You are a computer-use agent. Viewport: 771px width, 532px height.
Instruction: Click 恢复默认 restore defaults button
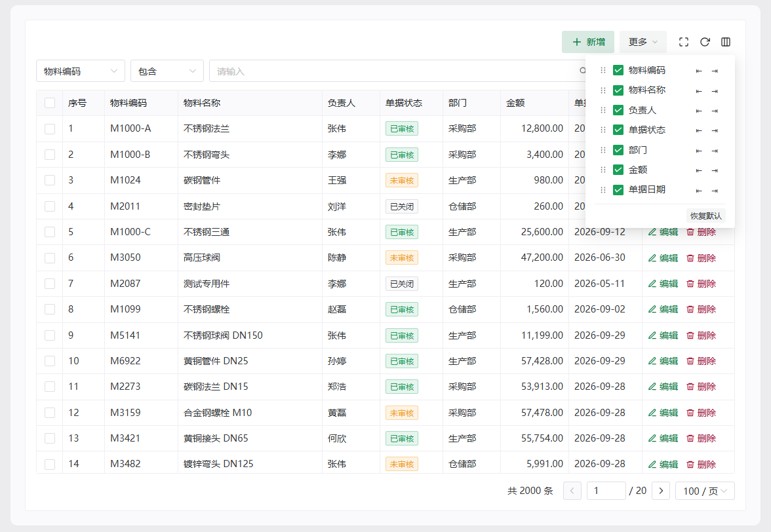pos(705,216)
